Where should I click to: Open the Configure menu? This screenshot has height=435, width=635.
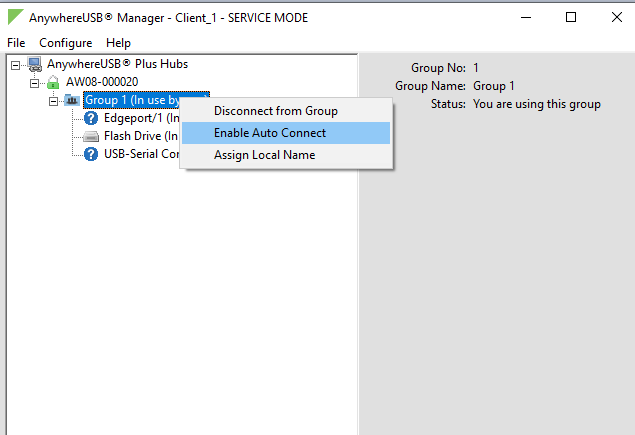(x=65, y=43)
